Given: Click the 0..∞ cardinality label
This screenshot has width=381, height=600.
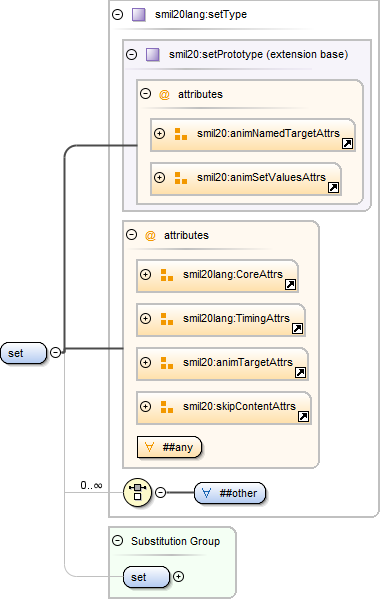Looking at the screenshot, I should tap(91, 485).
